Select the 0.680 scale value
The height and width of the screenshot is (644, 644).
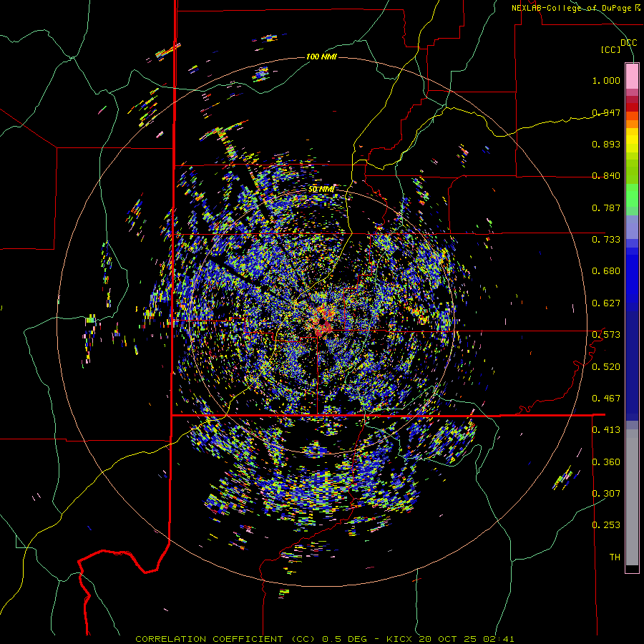[606, 271]
